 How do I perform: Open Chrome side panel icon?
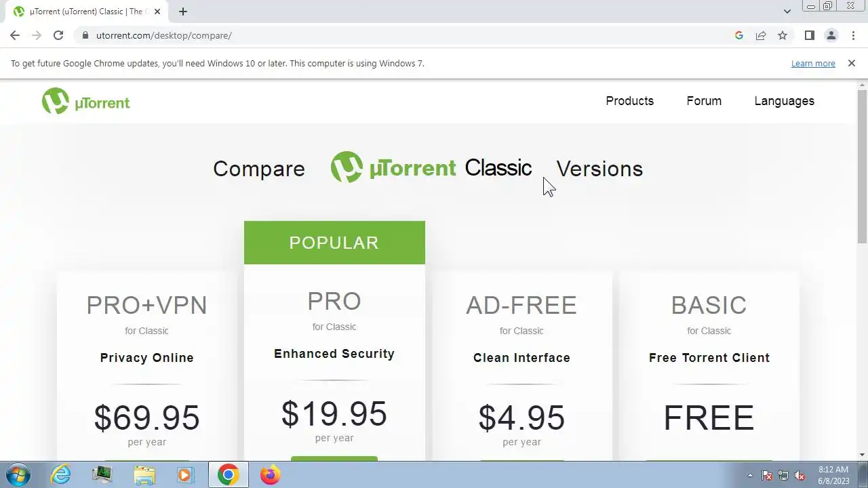click(809, 35)
